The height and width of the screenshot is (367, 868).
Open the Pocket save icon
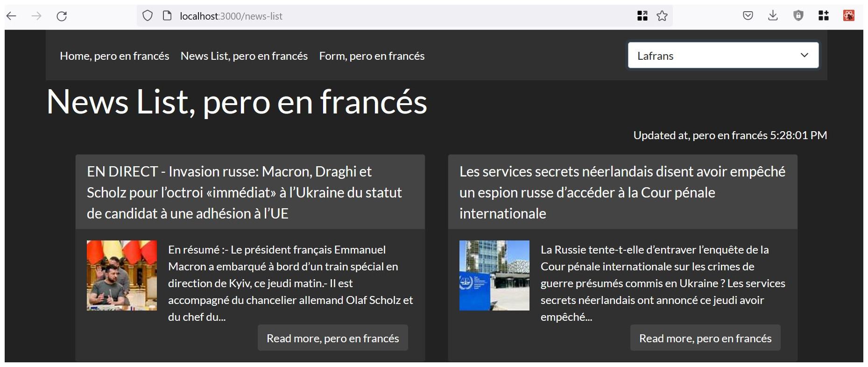(748, 16)
